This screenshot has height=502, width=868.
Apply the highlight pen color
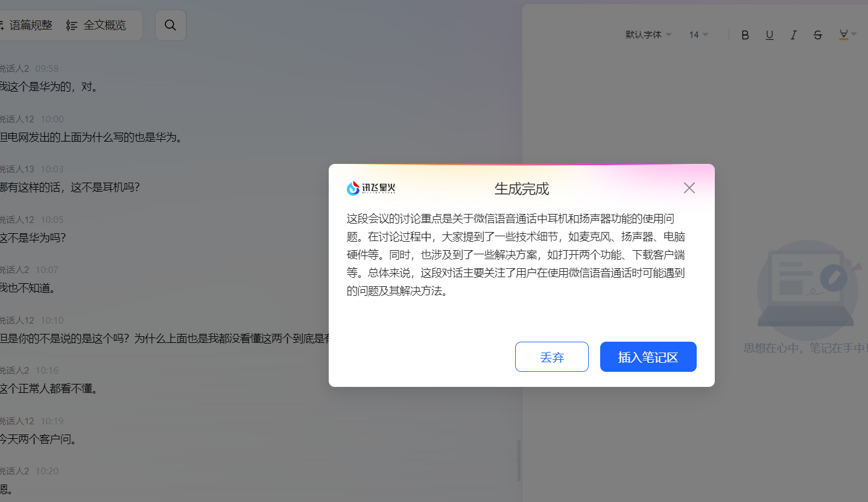(x=843, y=35)
